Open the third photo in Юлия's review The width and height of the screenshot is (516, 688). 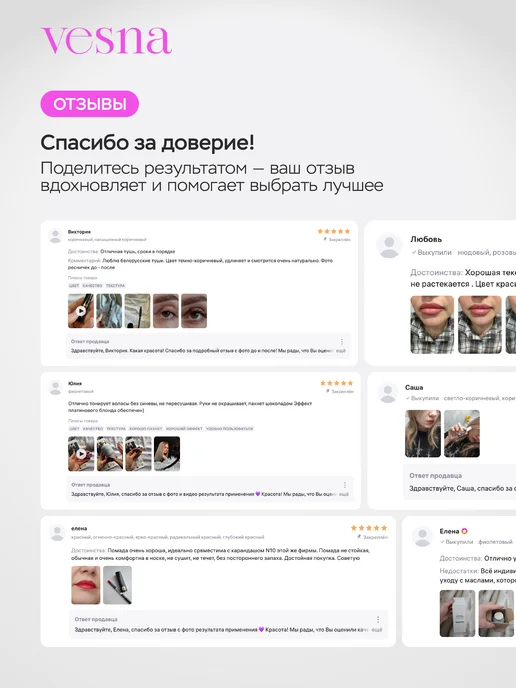click(138, 454)
